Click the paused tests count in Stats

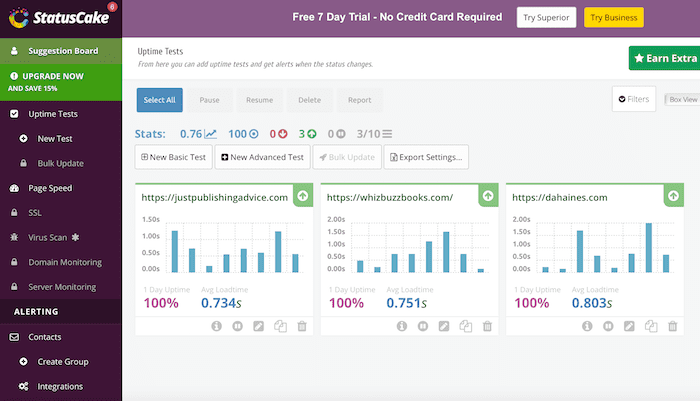(x=342, y=134)
